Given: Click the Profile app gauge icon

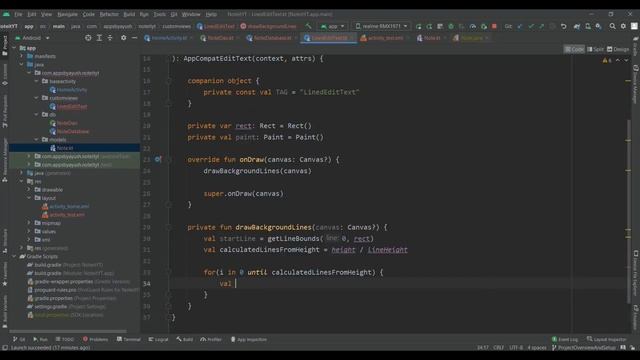Looking at the screenshot, I should 473,26.
